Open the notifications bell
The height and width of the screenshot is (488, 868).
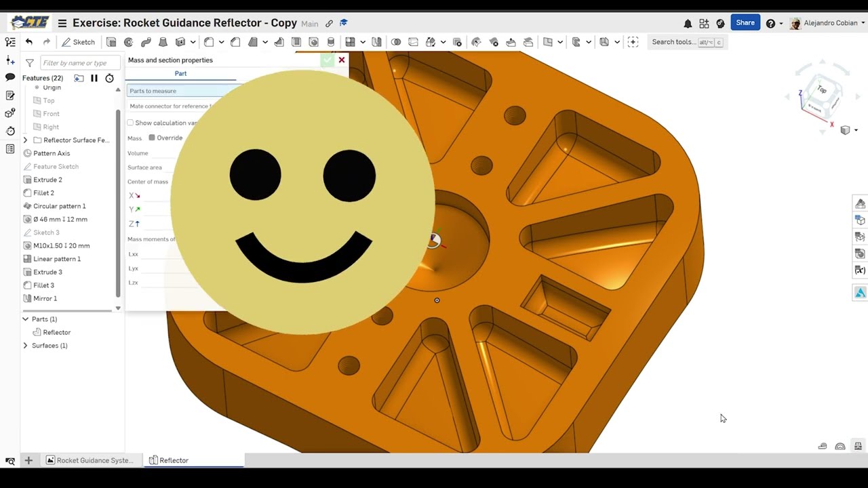coord(688,23)
